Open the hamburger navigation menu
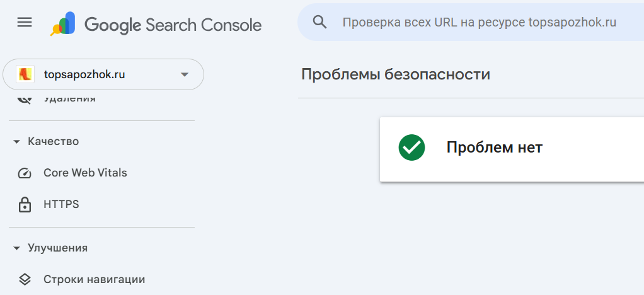 (x=25, y=23)
